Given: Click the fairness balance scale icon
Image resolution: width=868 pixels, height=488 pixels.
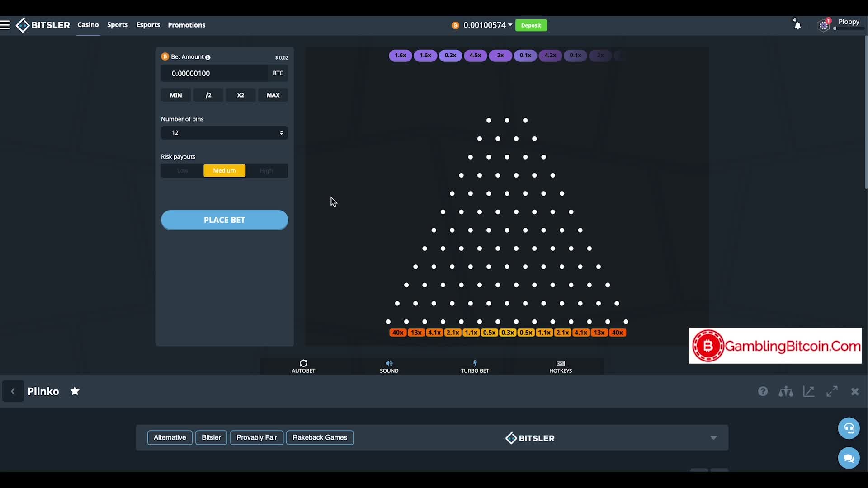Looking at the screenshot, I should [786, 391].
